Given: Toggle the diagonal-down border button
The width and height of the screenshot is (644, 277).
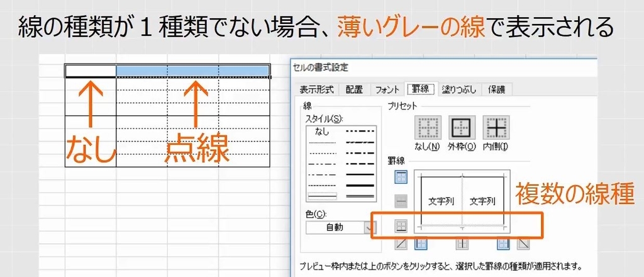Looking at the screenshot, I should pos(523,244).
